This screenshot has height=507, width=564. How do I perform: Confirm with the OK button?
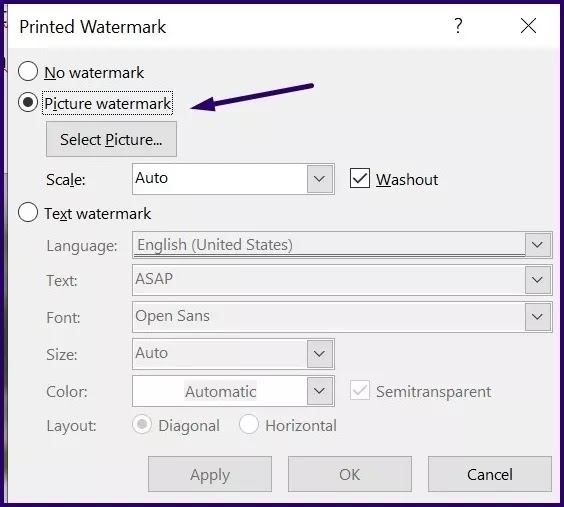tap(350, 474)
